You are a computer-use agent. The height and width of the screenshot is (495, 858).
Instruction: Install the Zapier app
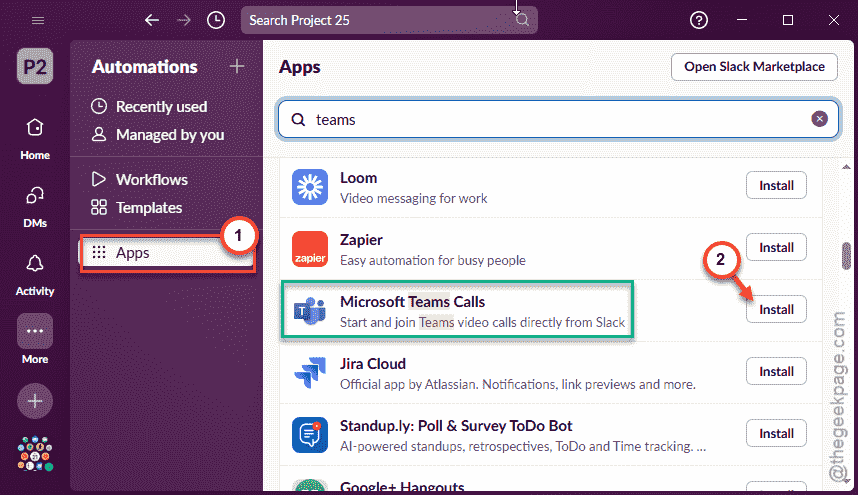click(x=776, y=247)
